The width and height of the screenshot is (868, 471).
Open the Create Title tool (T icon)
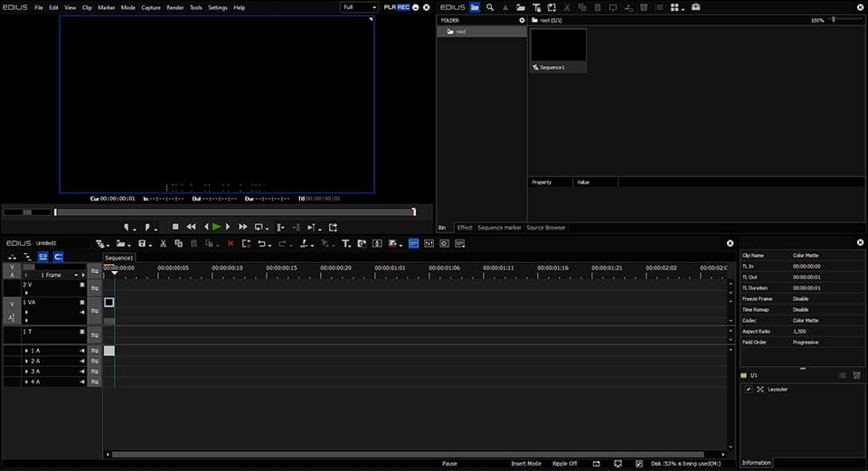[x=345, y=243]
